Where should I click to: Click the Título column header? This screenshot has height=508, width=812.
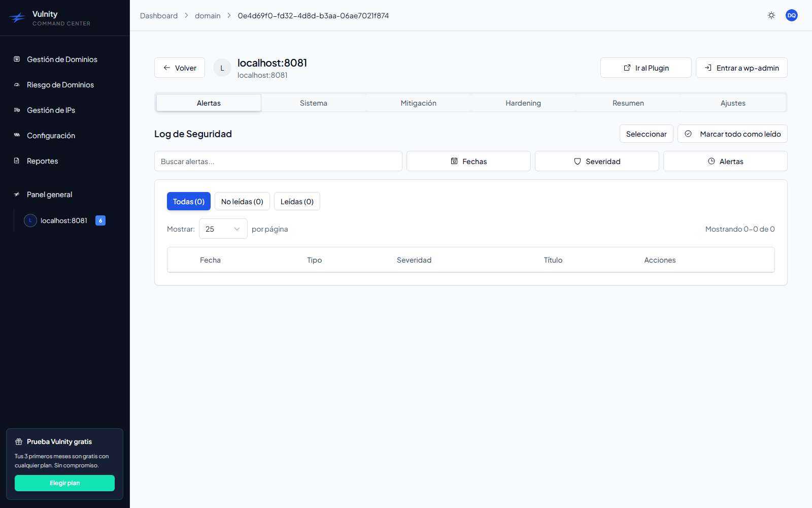pyautogui.click(x=553, y=260)
